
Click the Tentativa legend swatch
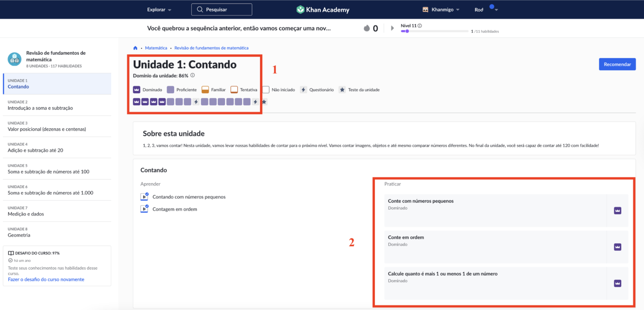coord(234,90)
